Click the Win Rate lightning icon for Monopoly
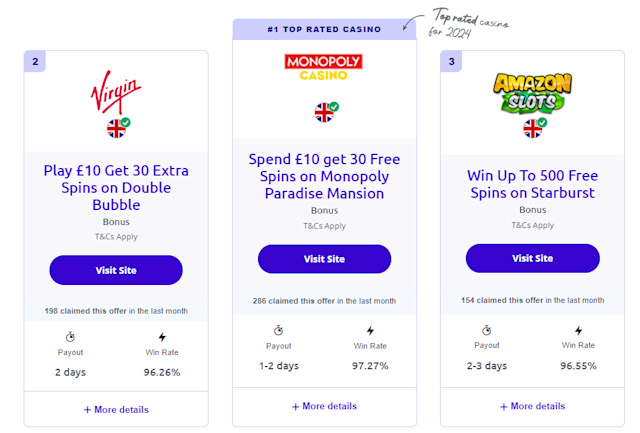The height and width of the screenshot is (433, 640). [370, 331]
